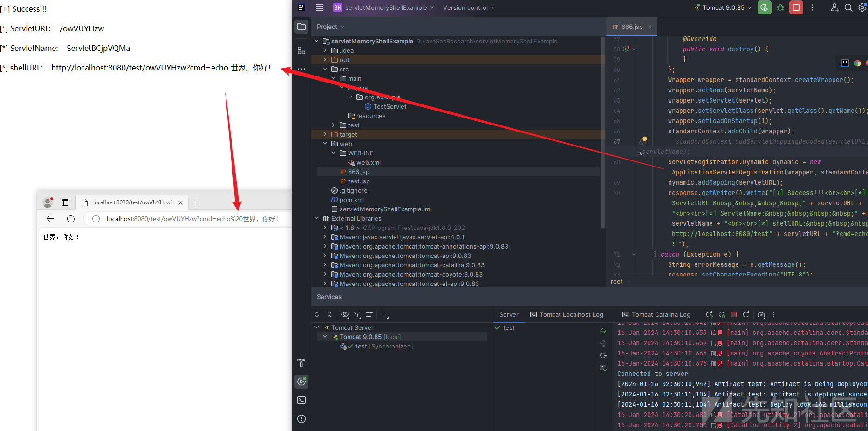Go back in the browser window
The image size is (868, 431).
(x=50, y=219)
